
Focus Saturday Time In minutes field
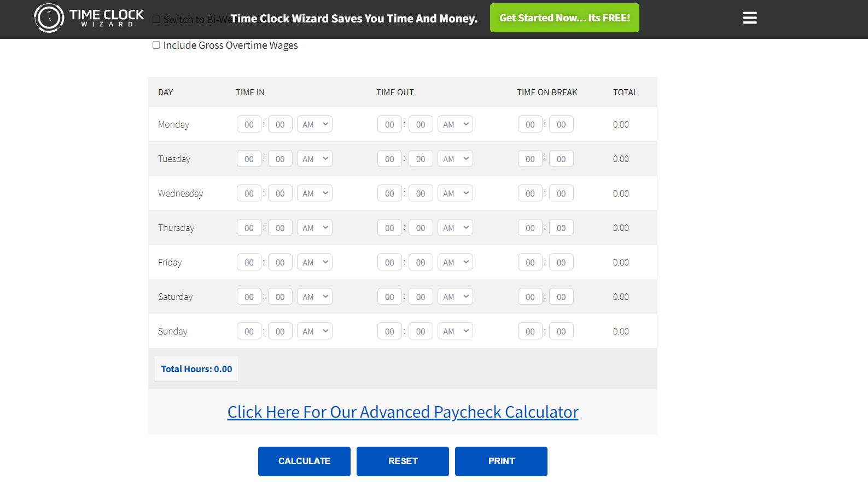pos(280,297)
